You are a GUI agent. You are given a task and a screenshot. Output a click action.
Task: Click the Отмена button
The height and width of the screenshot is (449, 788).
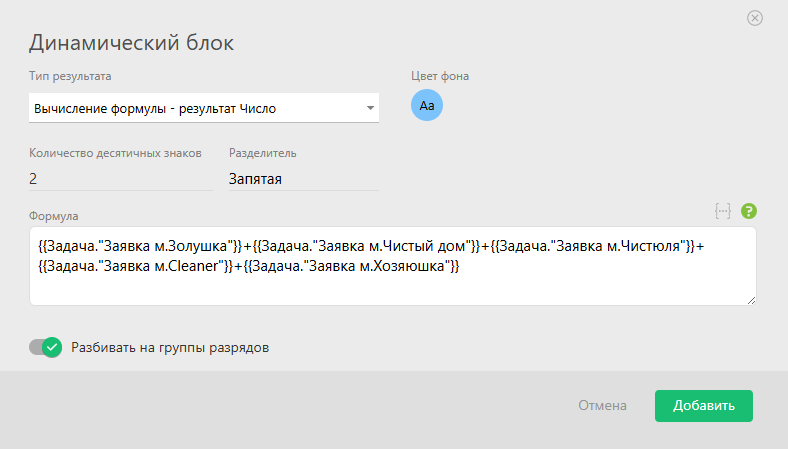pos(602,406)
